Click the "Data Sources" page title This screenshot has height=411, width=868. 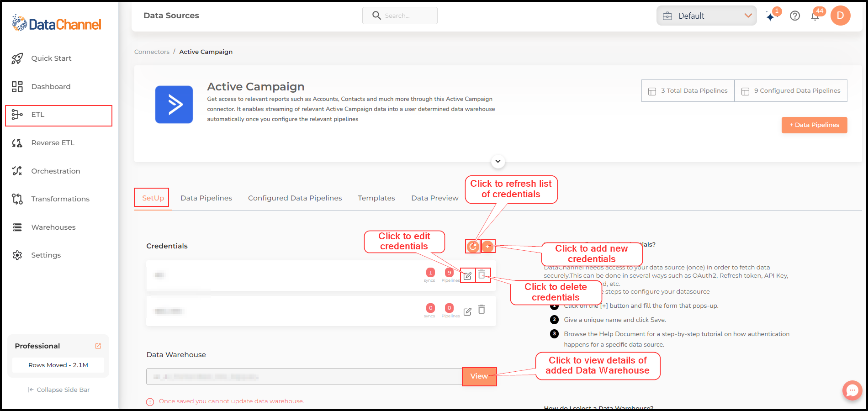[x=171, y=16]
